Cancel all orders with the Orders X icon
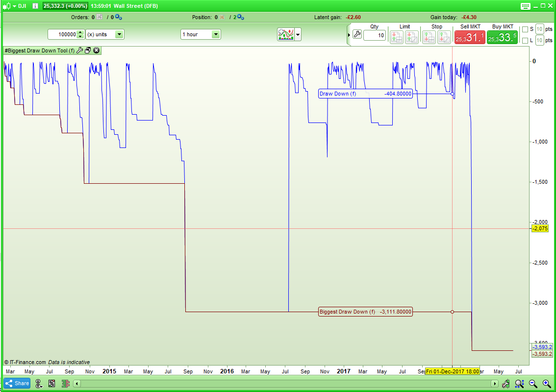 coord(99,17)
